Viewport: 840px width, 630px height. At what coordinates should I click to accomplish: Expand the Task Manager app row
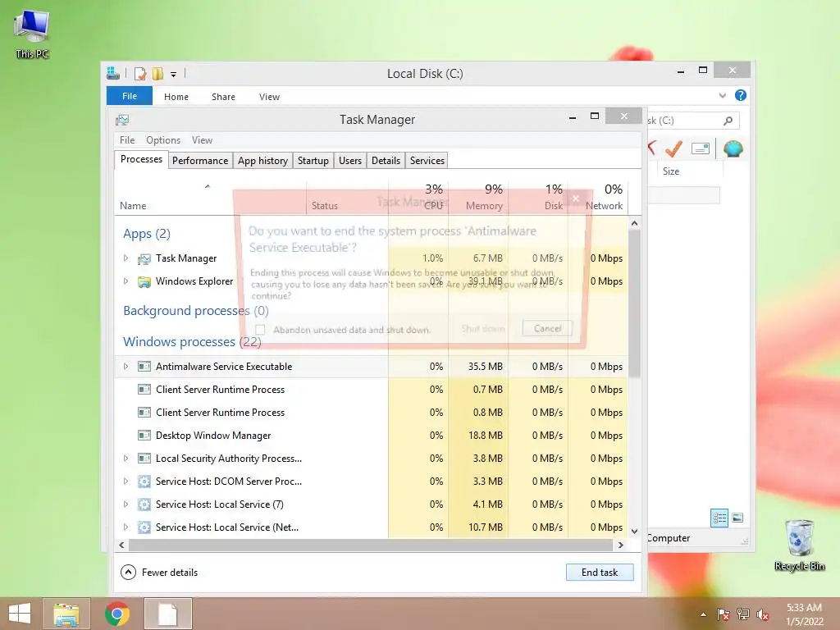(x=126, y=258)
